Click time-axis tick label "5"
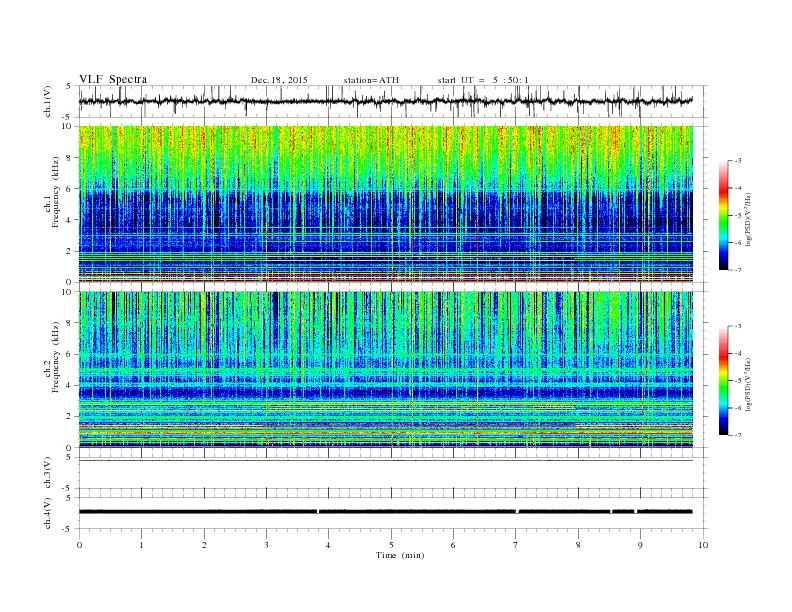Viewport: 792px width, 612px height. [x=391, y=545]
